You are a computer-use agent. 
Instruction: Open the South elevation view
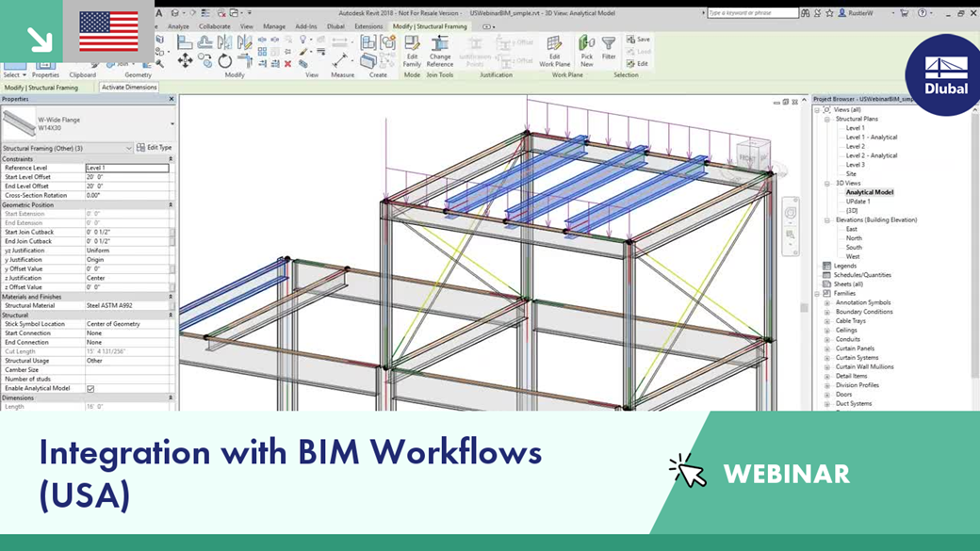pyautogui.click(x=854, y=248)
